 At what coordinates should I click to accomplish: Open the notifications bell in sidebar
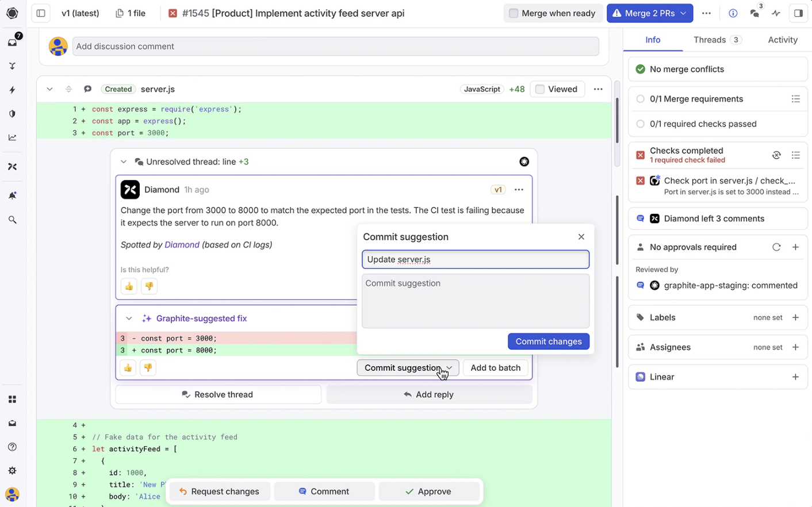12,194
